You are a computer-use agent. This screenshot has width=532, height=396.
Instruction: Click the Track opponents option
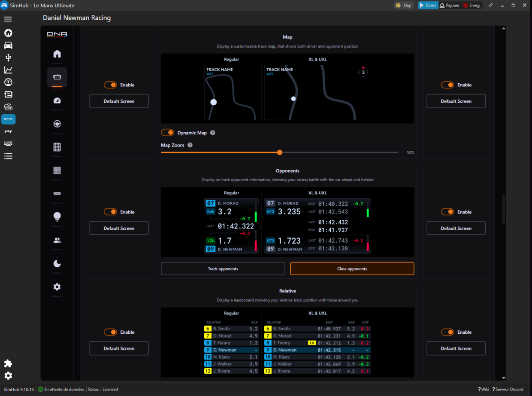(223, 268)
